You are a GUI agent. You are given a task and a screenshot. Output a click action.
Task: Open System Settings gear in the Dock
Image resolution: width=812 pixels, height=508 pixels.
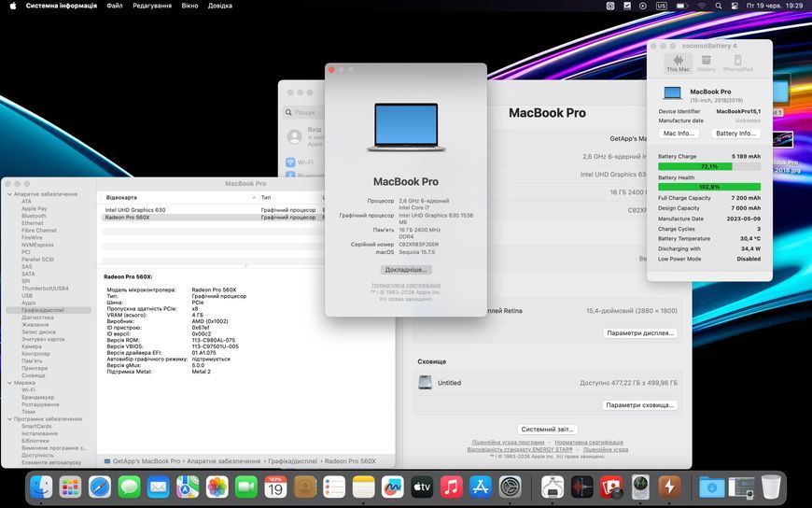(511, 487)
